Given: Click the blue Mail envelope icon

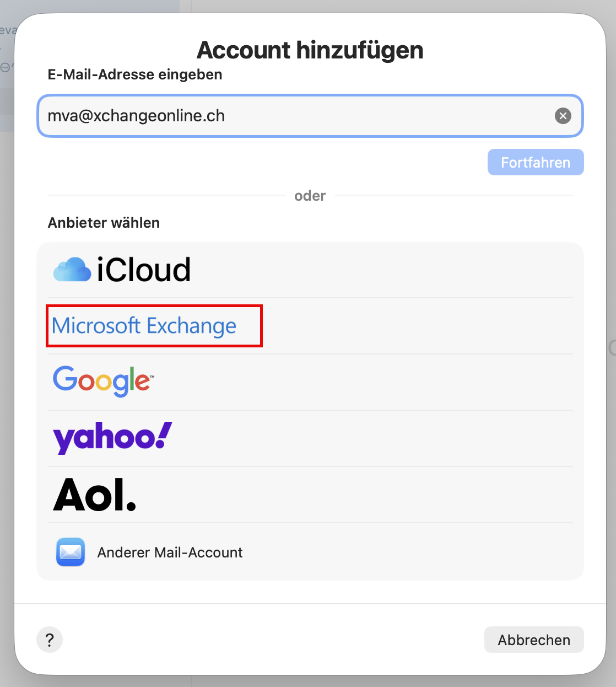Looking at the screenshot, I should click(71, 552).
